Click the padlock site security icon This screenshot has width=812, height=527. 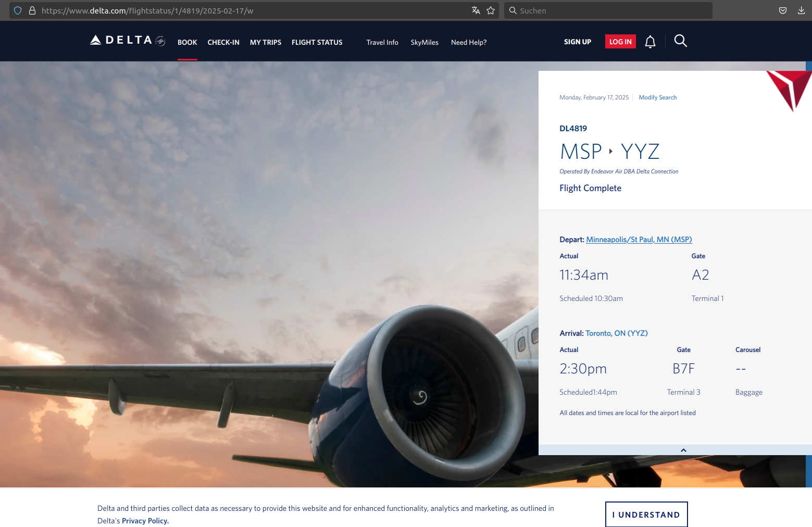32,10
